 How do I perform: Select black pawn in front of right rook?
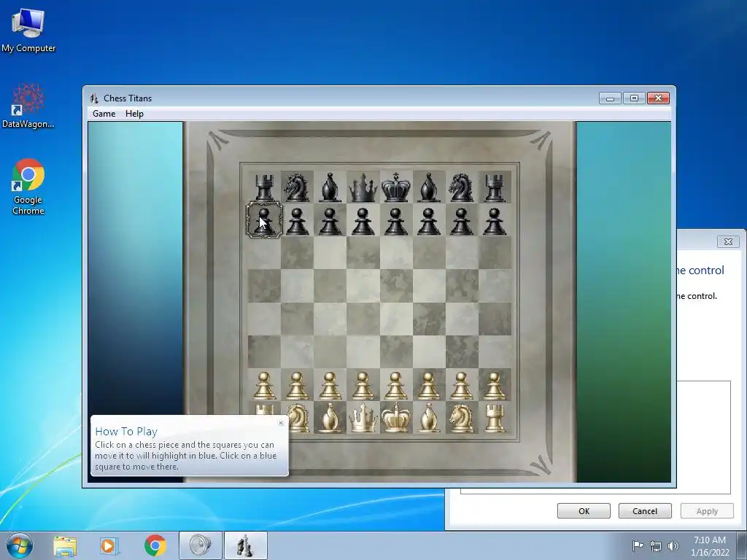(495, 222)
